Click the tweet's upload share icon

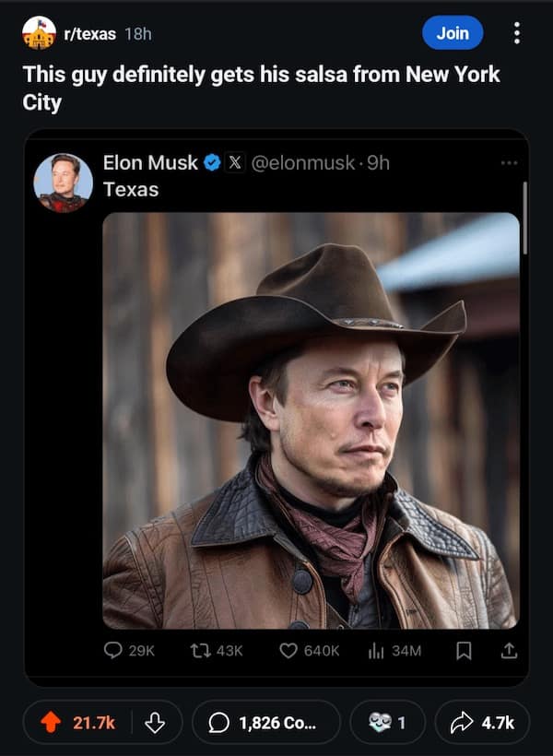(x=508, y=650)
